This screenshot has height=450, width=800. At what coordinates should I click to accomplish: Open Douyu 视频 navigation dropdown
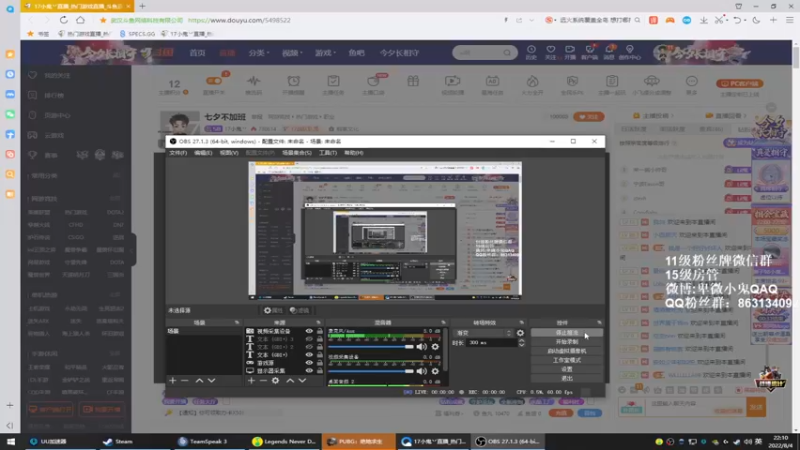click(292, 53)
